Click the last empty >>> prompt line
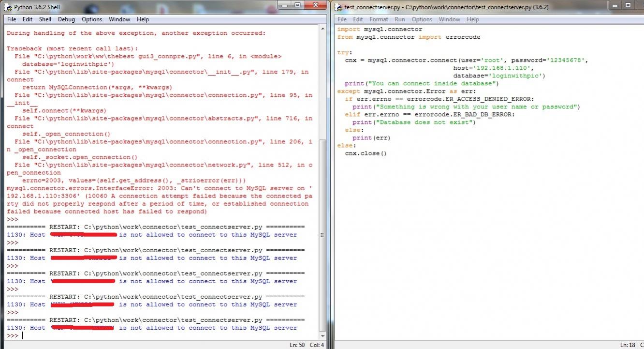644x349 pixels. click(x=13, y=335)
